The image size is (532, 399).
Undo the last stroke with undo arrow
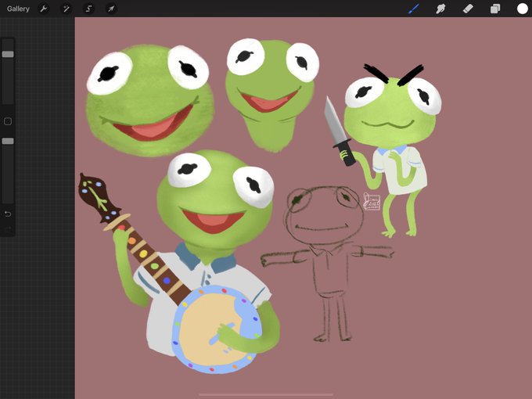(x=8, y=214)
